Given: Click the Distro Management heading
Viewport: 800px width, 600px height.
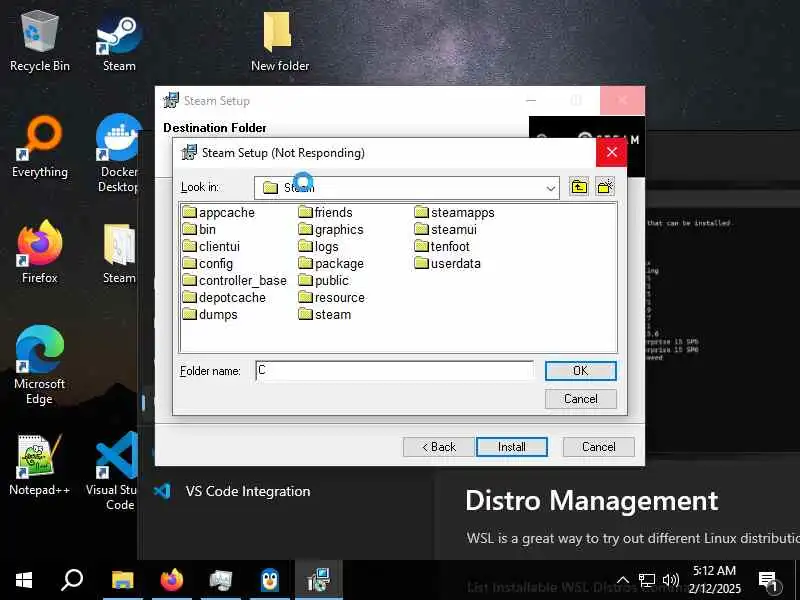Looking at the screenshot, I should click(592, 501).
